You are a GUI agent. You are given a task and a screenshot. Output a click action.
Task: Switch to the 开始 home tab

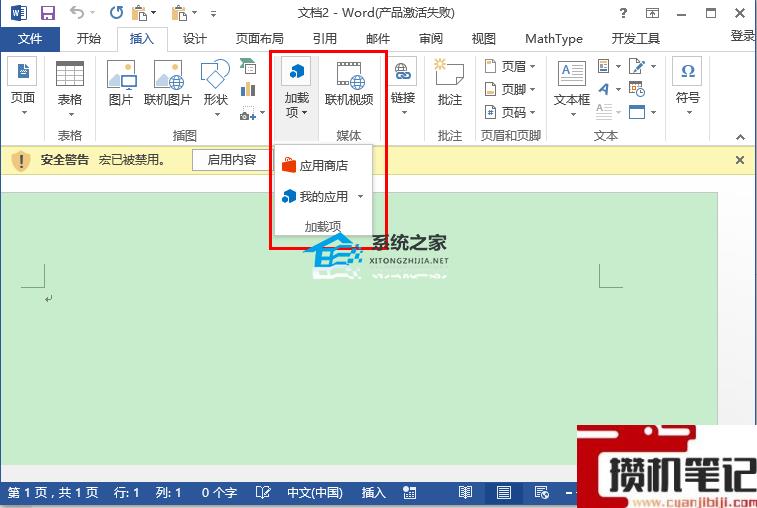89,39
